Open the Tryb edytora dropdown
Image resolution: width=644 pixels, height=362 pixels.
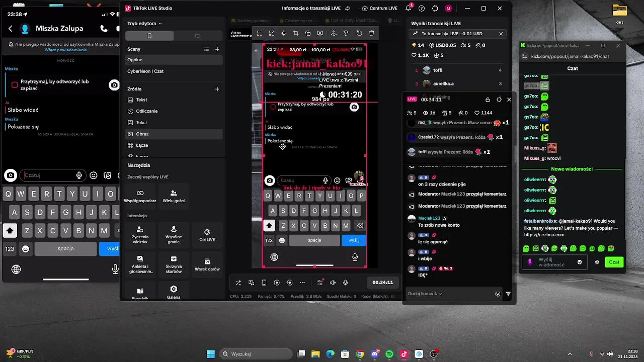point(144,24)
